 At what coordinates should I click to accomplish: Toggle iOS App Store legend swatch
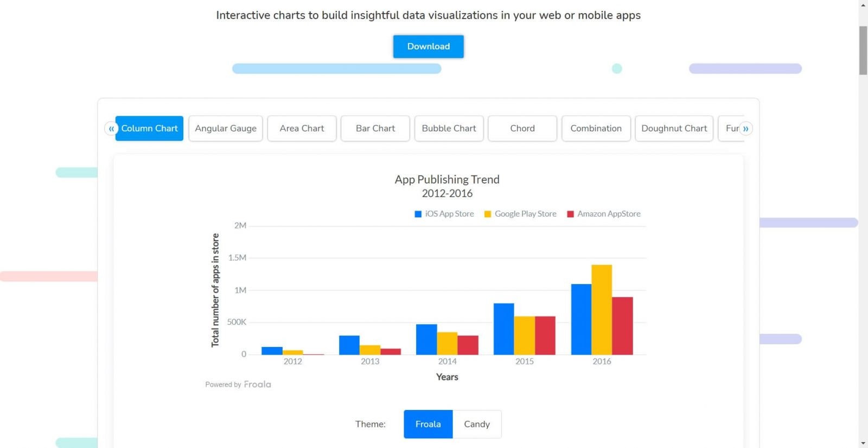tap(418, 214)
